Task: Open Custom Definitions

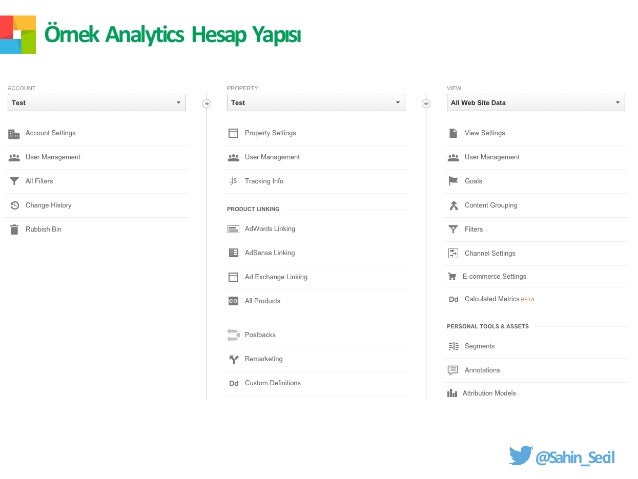Action: click(273, 383)
